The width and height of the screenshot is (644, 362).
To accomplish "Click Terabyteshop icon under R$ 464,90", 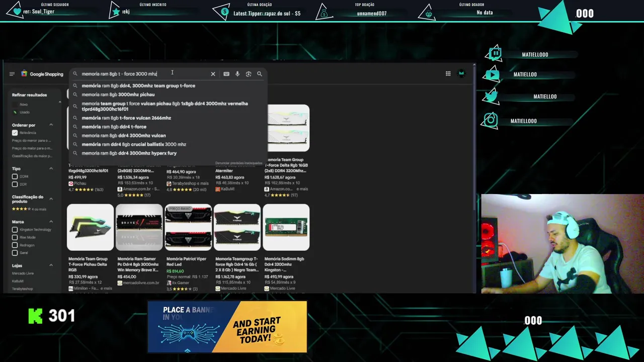I will (x=169, y=184).
